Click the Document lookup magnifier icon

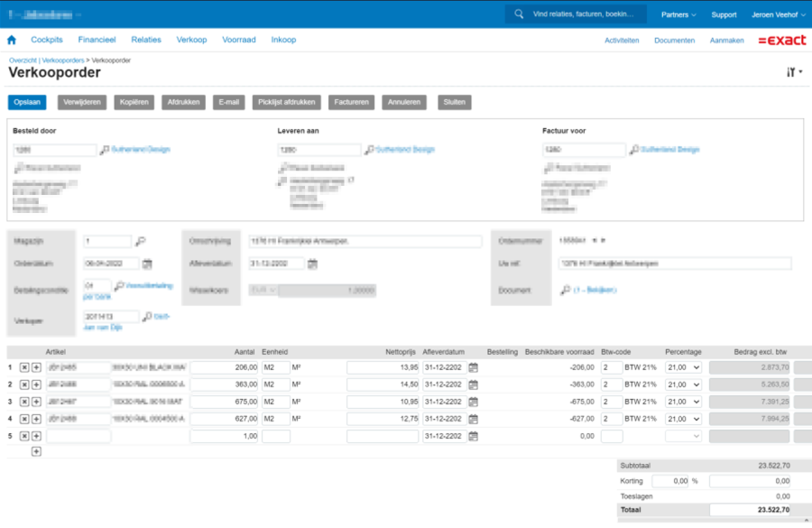coord(565,291)
